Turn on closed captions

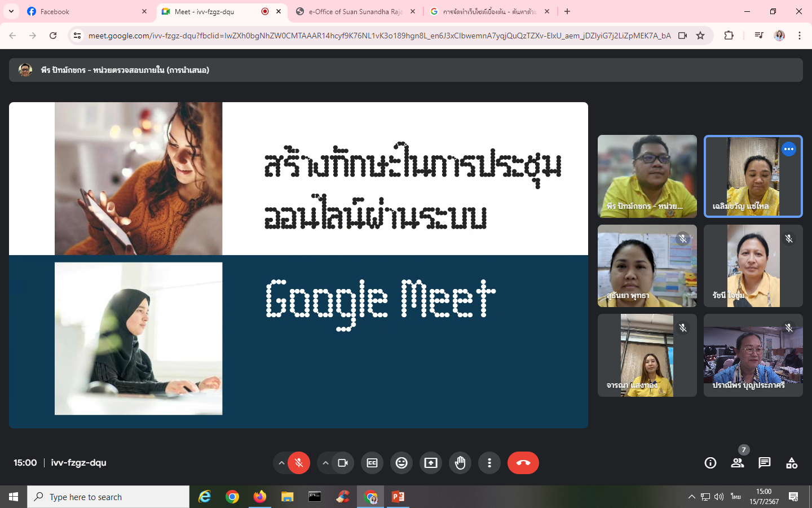(x=372, y=463)
